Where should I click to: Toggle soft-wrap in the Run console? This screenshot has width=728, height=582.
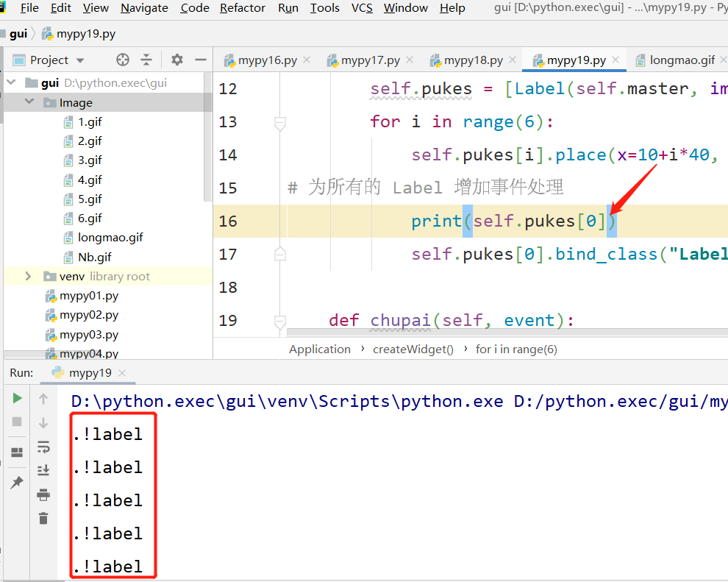pos(43,447)
